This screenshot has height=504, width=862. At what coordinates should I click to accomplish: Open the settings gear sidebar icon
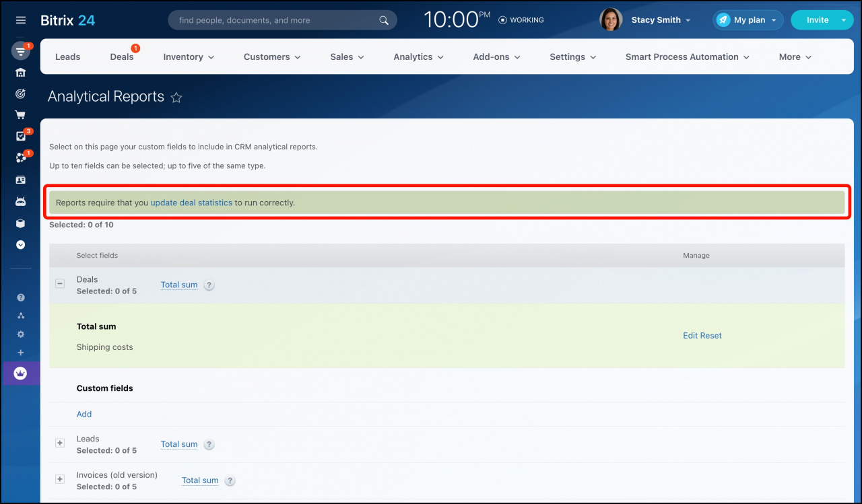(20, 334)
